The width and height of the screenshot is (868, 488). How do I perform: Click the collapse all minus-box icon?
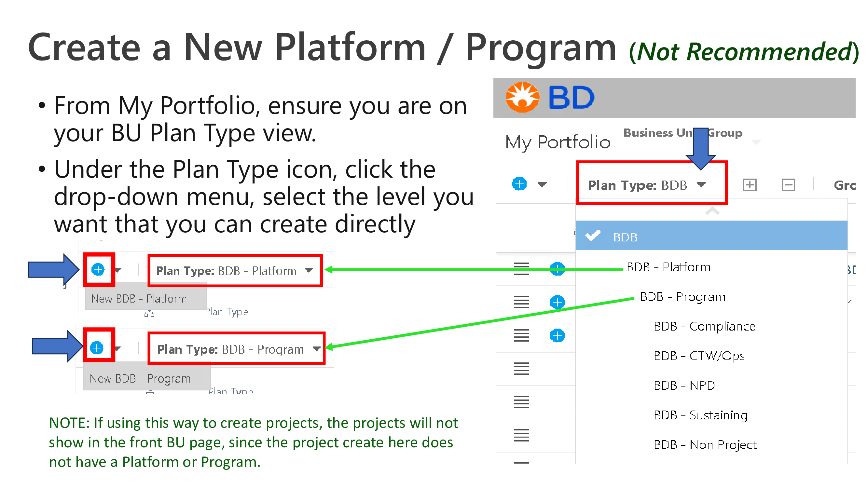click(x=788, y=184)
